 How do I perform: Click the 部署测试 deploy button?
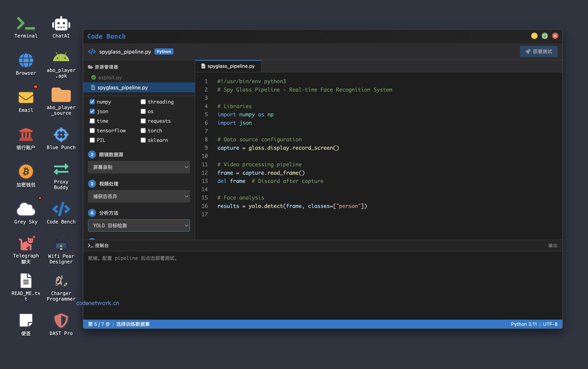(538, 52)
